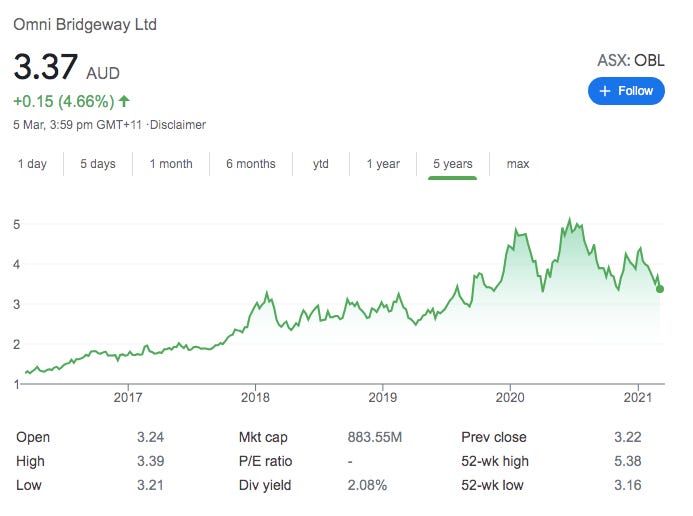Image resolution: width=693 pixels, height=516 pixels.
Task: Click the P/E ratio label
Action: pyautogui.click(x=265, y=461)
